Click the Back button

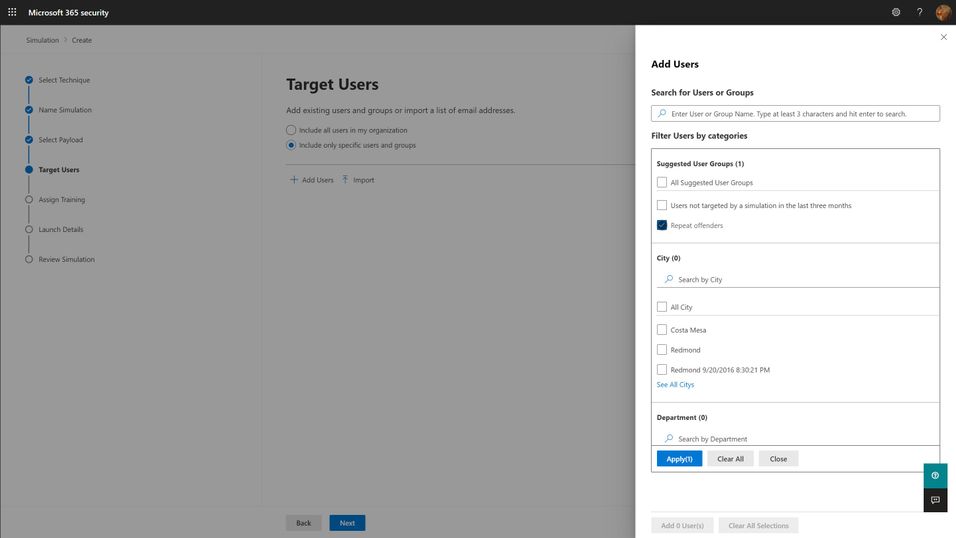coord(304,523)
